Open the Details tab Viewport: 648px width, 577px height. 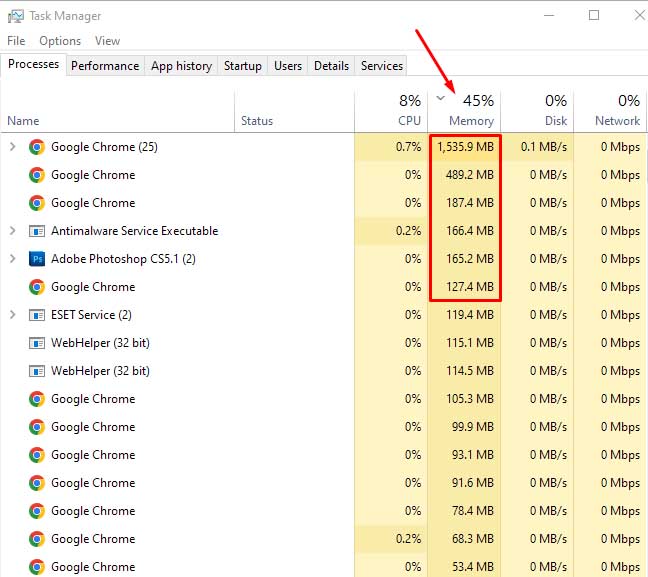tap(331, 66)
